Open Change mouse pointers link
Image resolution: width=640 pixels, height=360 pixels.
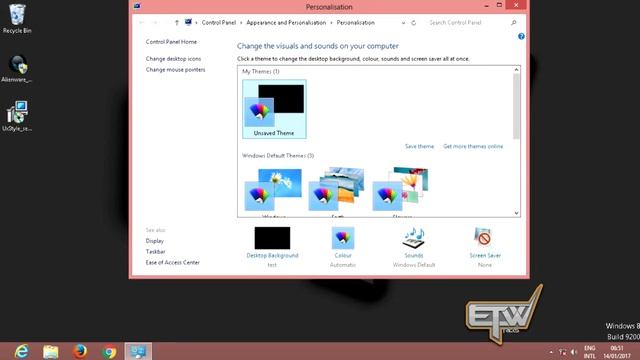175,70
